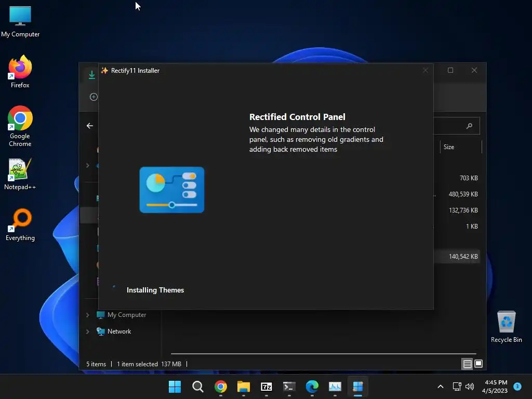Switch Explorer to details view
The width and height of the screenshot is (532, 399).
[467, 364]
